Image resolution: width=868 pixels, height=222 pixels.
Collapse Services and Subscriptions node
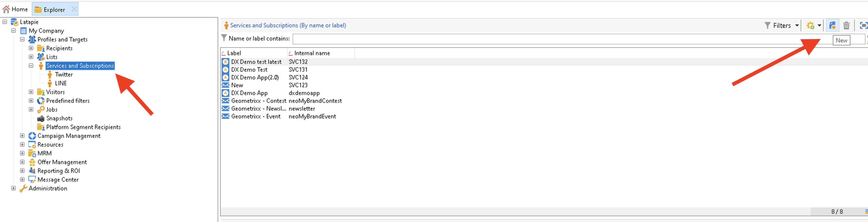coord(31,66)
